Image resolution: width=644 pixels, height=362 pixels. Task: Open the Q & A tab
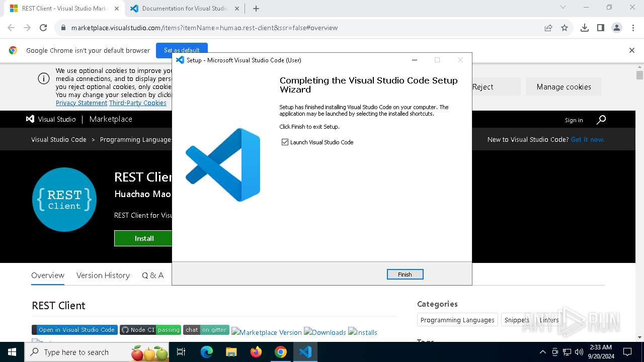pyautogui.click(x=152, y=275)
